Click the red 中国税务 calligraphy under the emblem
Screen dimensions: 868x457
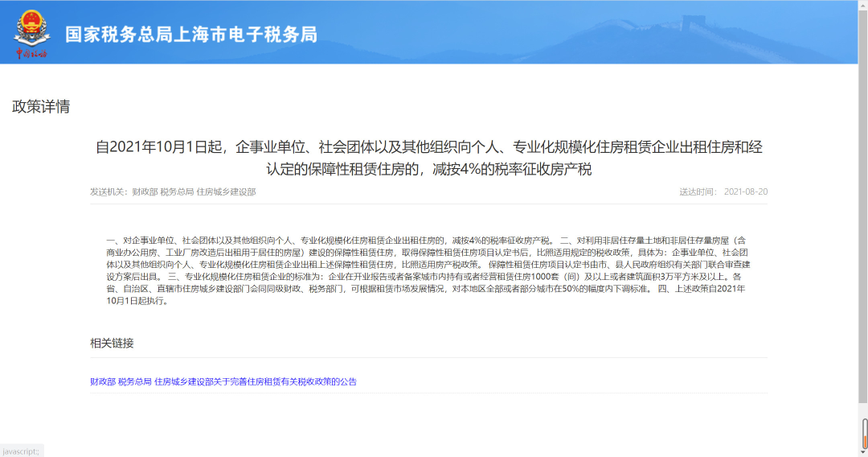point(31,54)
